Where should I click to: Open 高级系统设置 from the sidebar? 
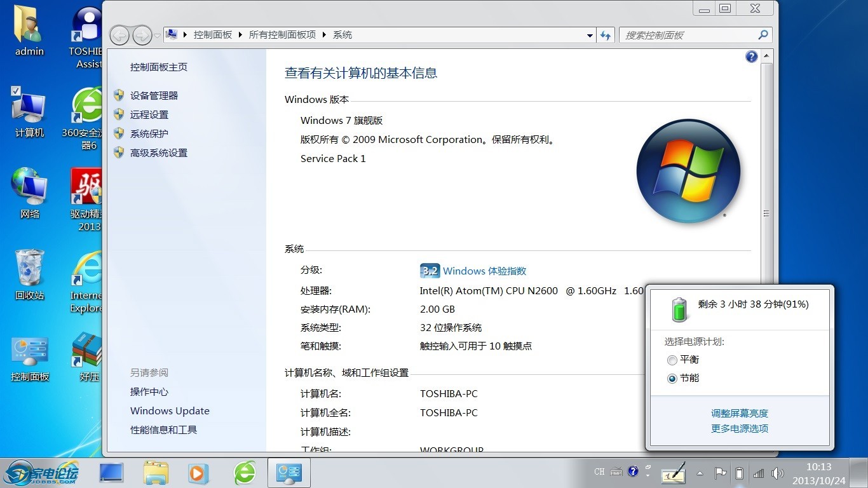click(159, 152)
